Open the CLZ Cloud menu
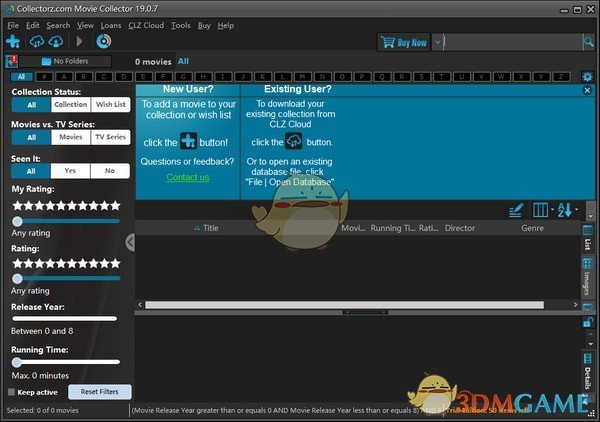 (x=146, y=26)
